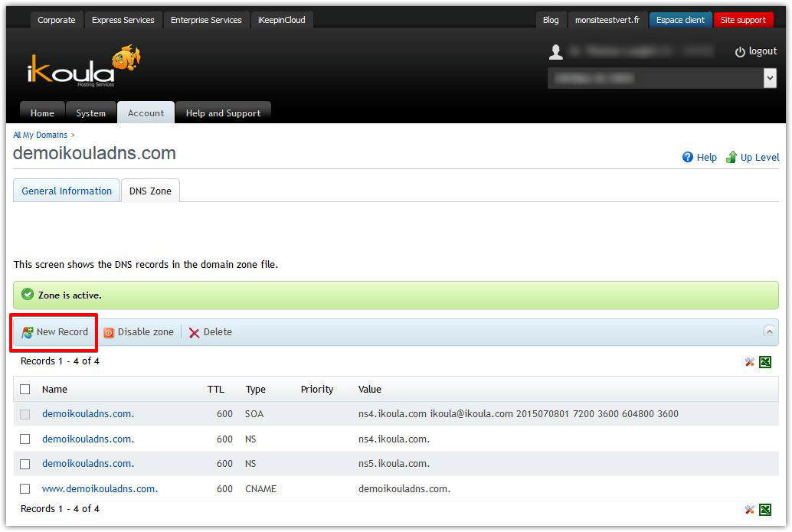The image size is (792, 532).
Task: Select checkbox for www.demoikouladns.com CNAME record
Action: point(25,488)
